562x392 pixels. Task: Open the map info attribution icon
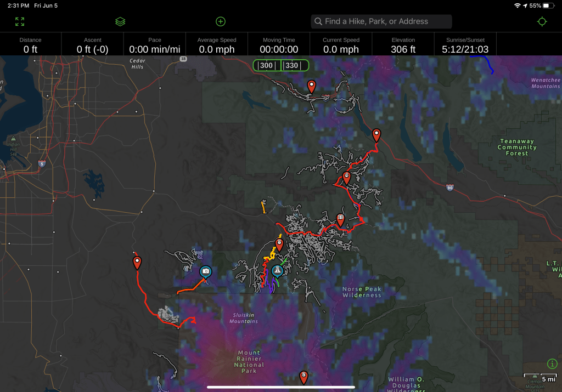pos(552,363)
